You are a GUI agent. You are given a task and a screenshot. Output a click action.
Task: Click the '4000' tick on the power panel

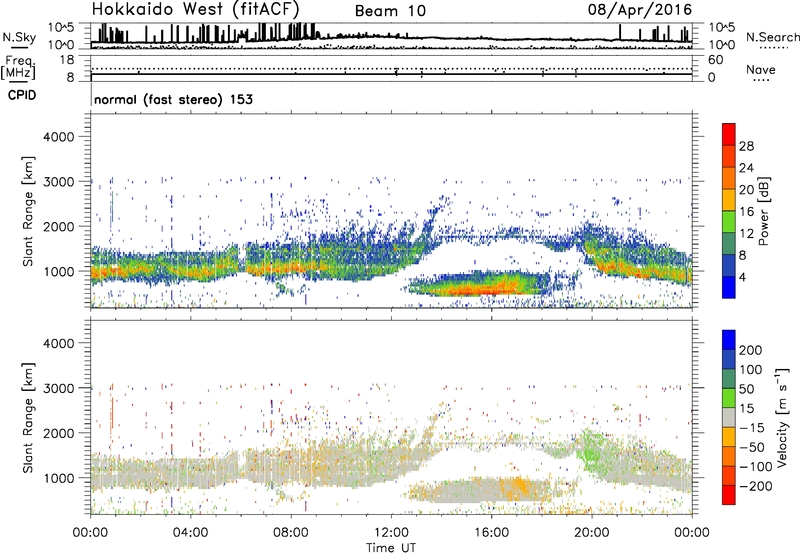pyautogui.click(x=59, y=137)
